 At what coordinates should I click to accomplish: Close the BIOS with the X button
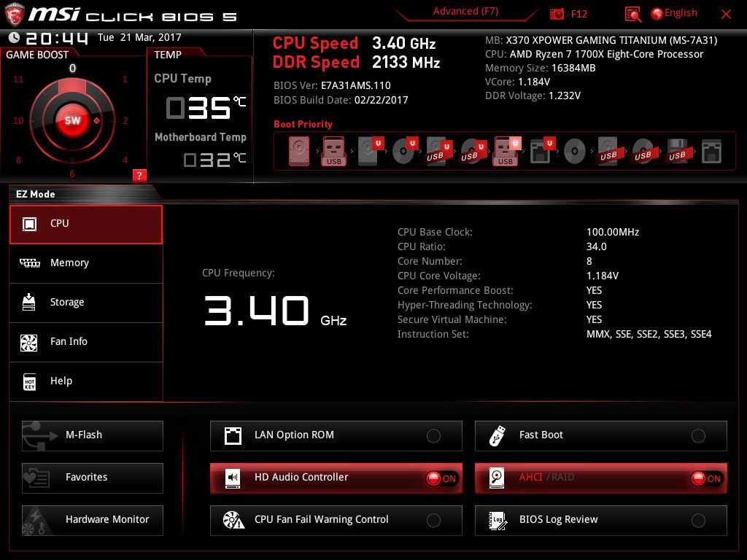(726, 15)
